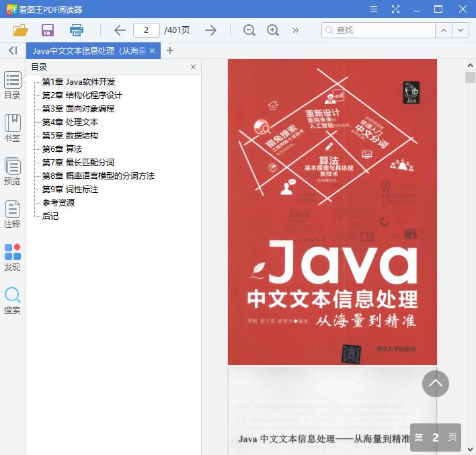Focus the 查找 search box
The width and height of the screenshot is (476, 455).
click(379, 30)
